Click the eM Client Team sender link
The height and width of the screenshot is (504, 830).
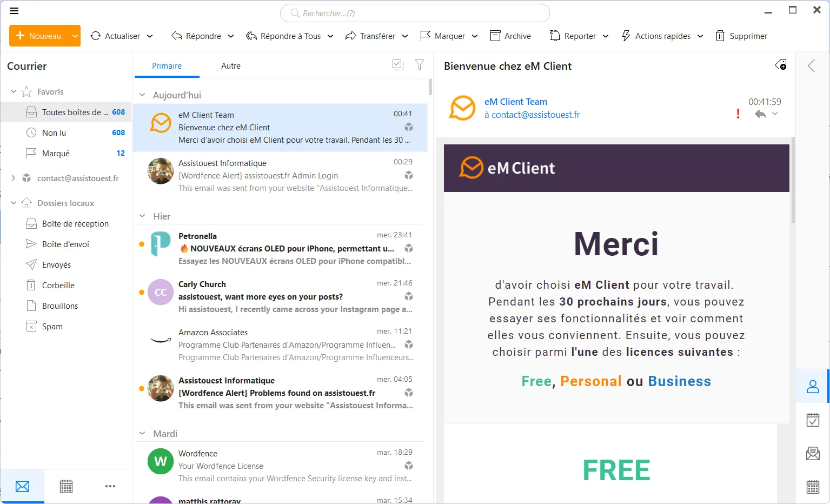[516, 102]
